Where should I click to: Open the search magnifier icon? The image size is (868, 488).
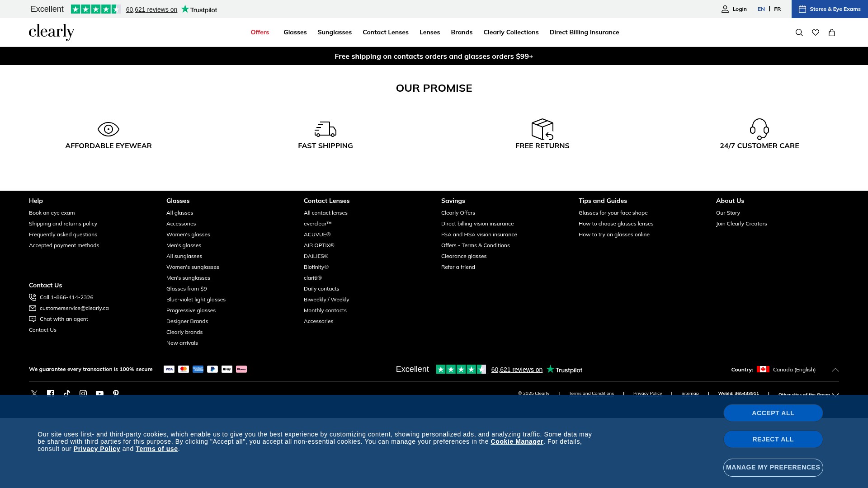(799, 33)
